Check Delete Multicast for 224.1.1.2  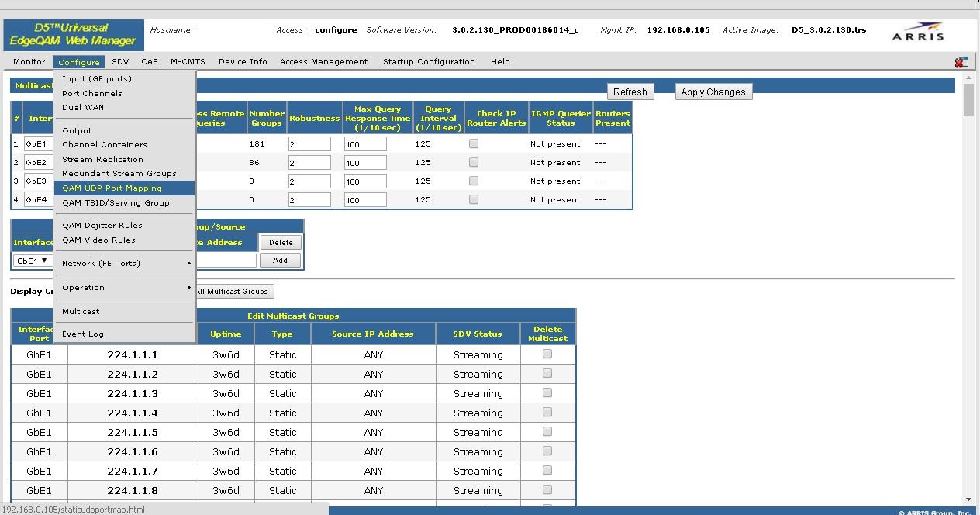coord(547,373)
